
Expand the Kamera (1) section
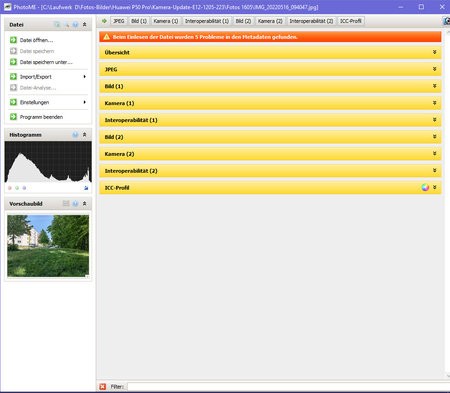270,103
